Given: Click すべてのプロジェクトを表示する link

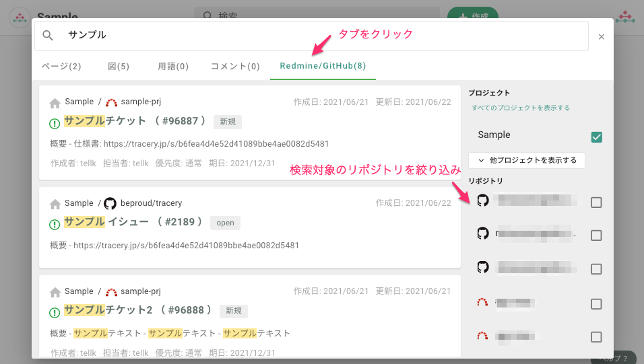Looking at the screenshot, I should tap(520, 108).
